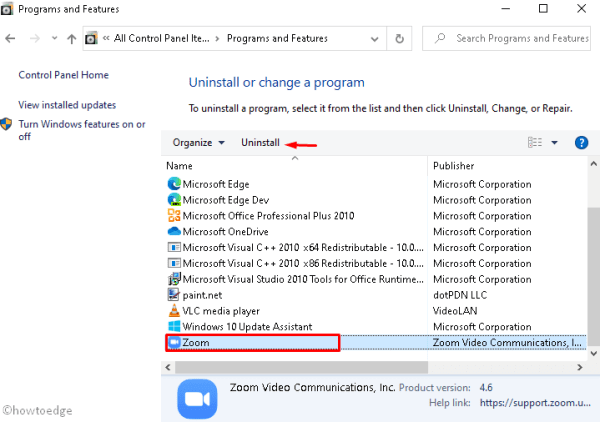The width and height of the screenshot is (600, 422).
Task: Click the dotPDN LLC publisher cell
Action: coord(460,295)
